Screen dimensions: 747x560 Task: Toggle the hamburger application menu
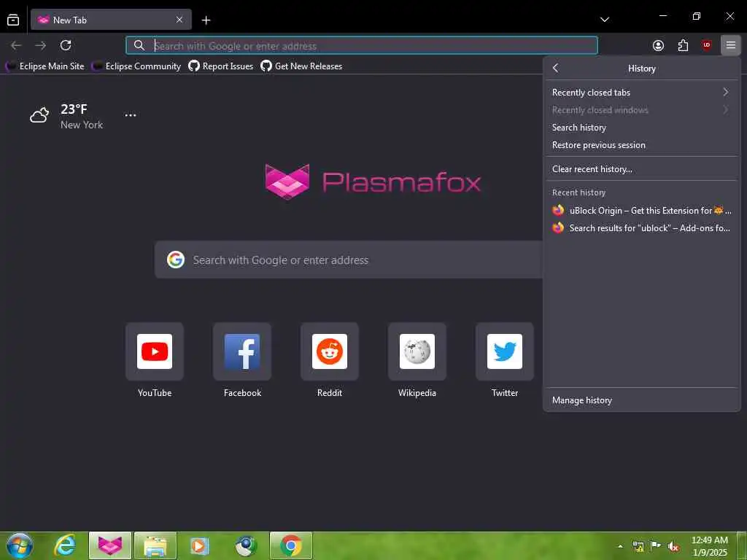[x=731, y=46]
